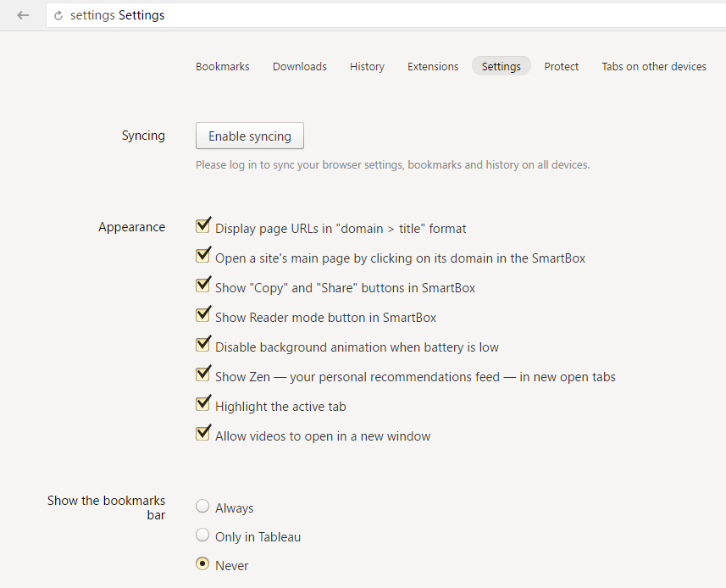This screenshot has width=726, height=588.
Task: Switch to the Downloads tab
Action: [x=300, y=67]
